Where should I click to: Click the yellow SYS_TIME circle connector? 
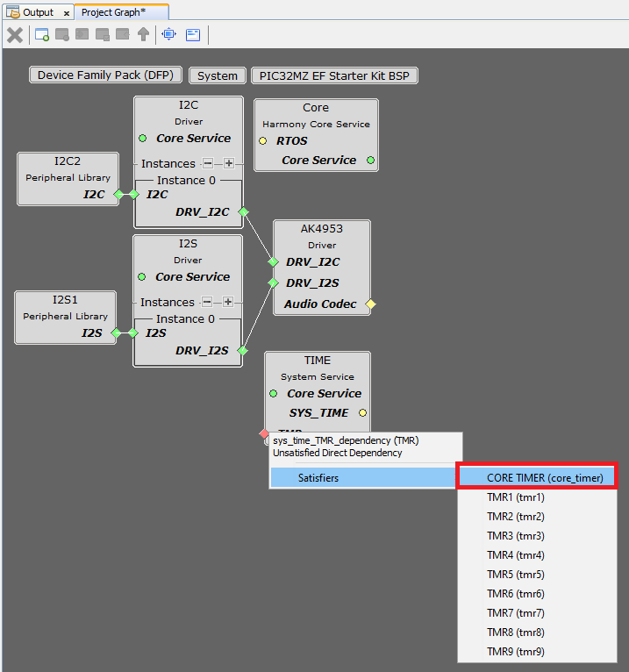[363, 413]
